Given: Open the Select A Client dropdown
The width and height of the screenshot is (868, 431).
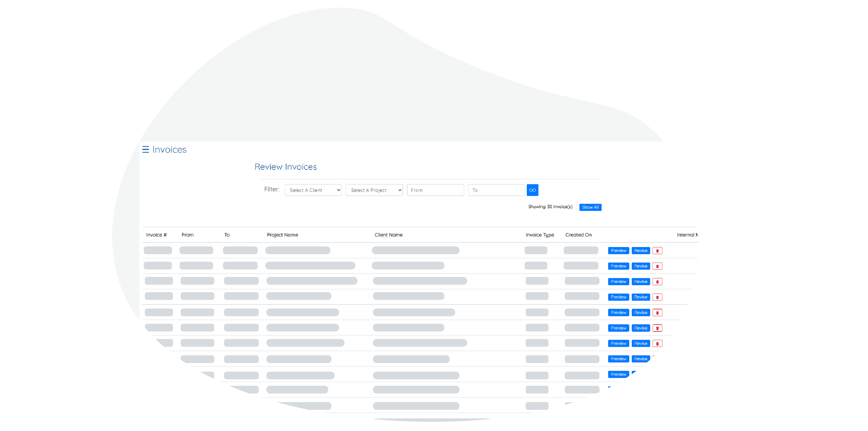Looking at the screenshot, I should [313, 190].
